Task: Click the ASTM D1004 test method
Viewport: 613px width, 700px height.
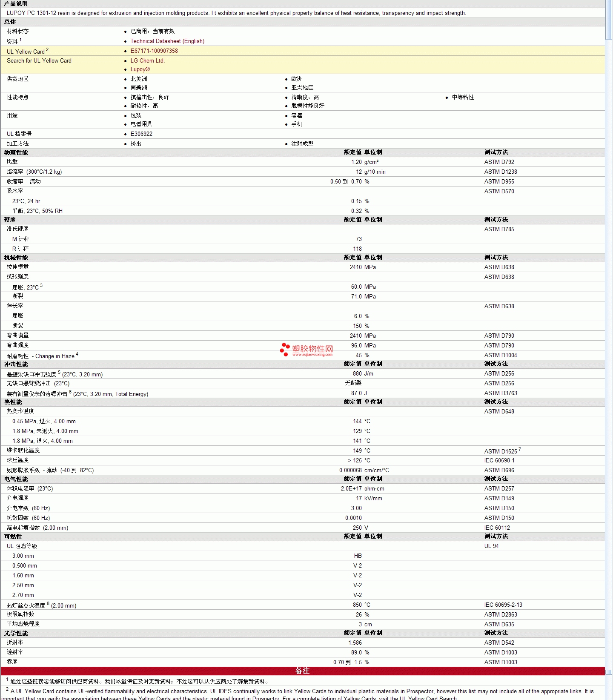Action: [x=501, y=356]
